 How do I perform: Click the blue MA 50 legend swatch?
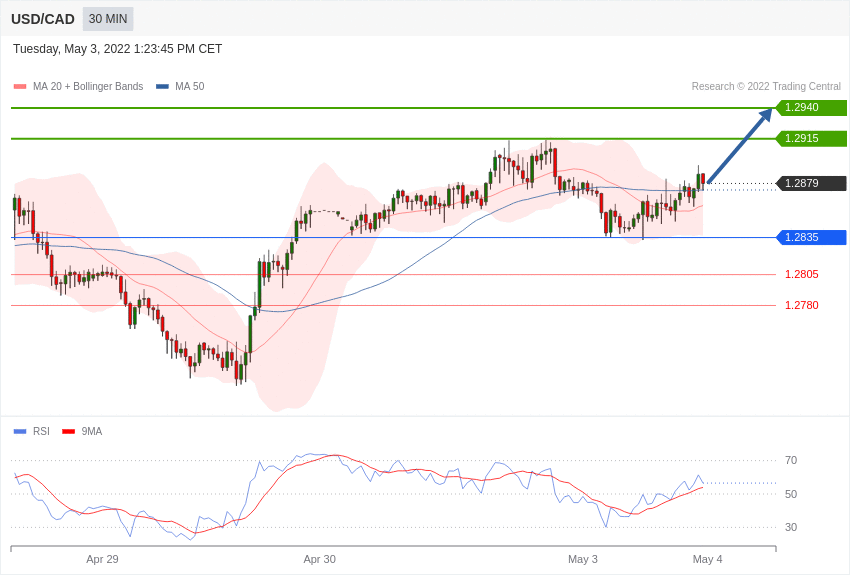[162, 87]
